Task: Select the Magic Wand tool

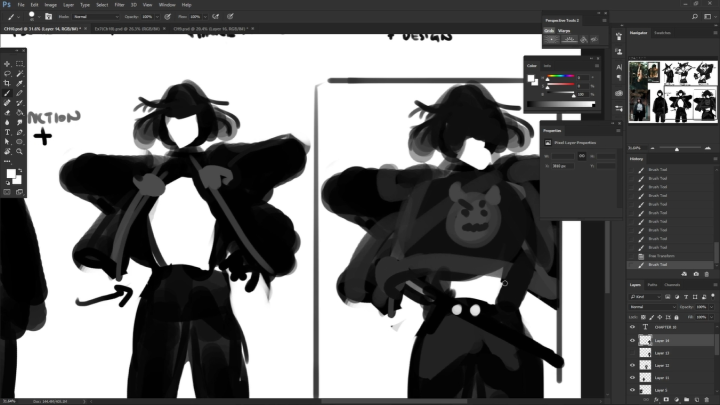Action: [x=19, y=73]
